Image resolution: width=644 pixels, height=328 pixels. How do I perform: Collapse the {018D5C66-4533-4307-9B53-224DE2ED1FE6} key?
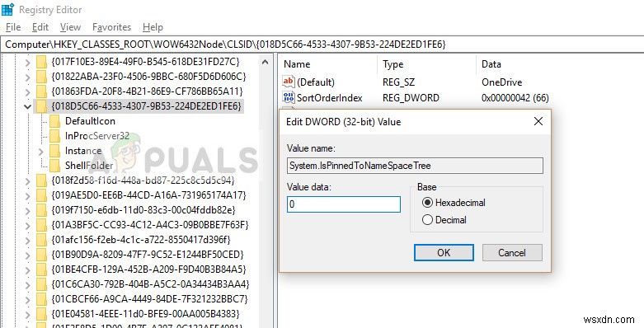point(27,107)
